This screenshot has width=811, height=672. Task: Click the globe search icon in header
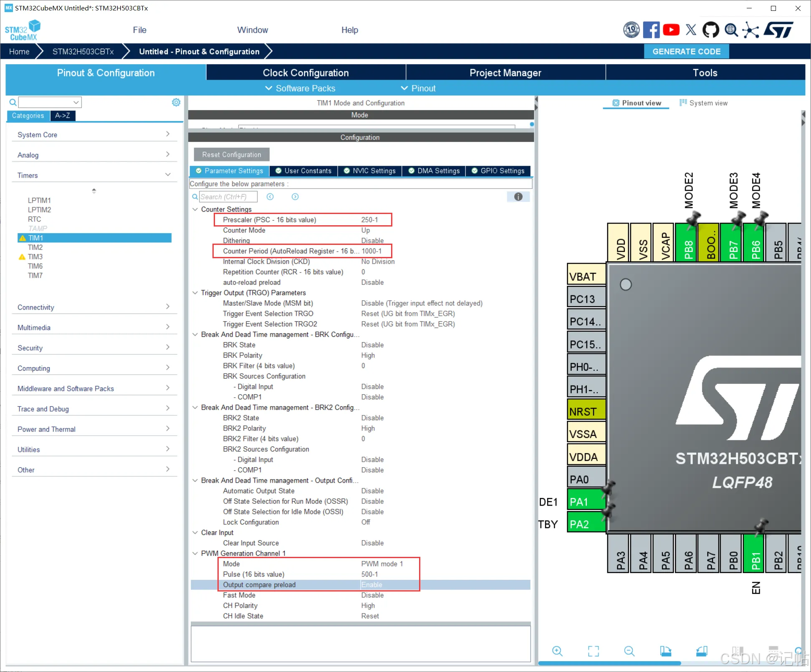point(731,30)
